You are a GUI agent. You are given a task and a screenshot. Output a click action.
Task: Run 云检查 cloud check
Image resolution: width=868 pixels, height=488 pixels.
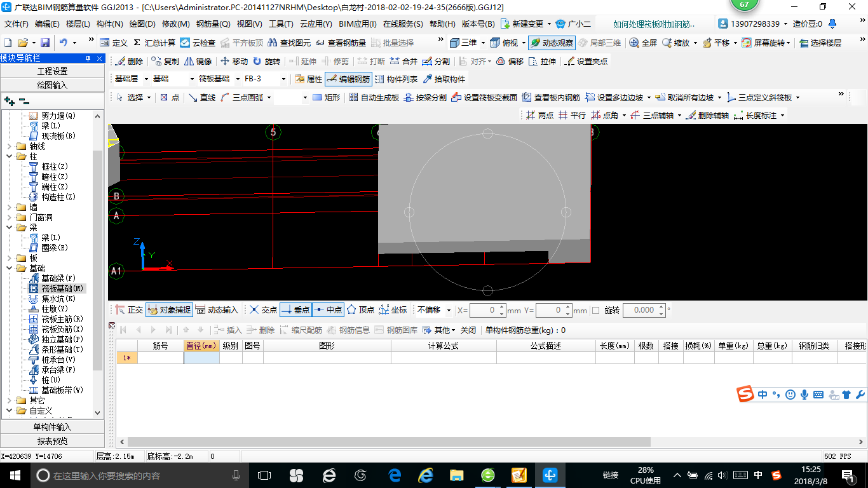pos(198,43)
